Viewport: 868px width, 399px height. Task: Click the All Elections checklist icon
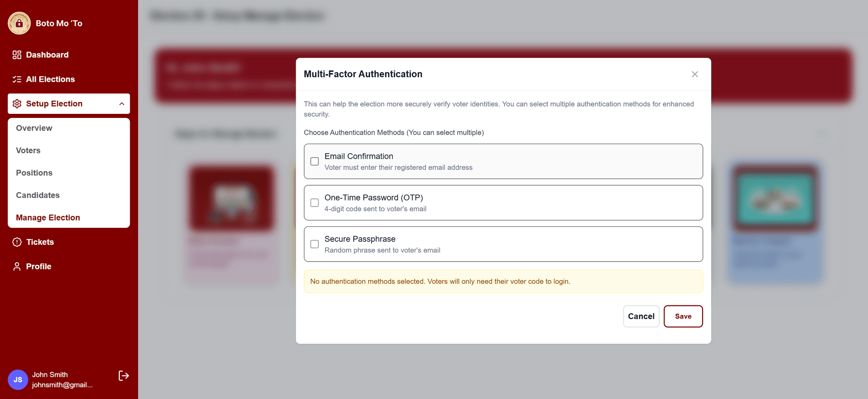click(17, 79)
